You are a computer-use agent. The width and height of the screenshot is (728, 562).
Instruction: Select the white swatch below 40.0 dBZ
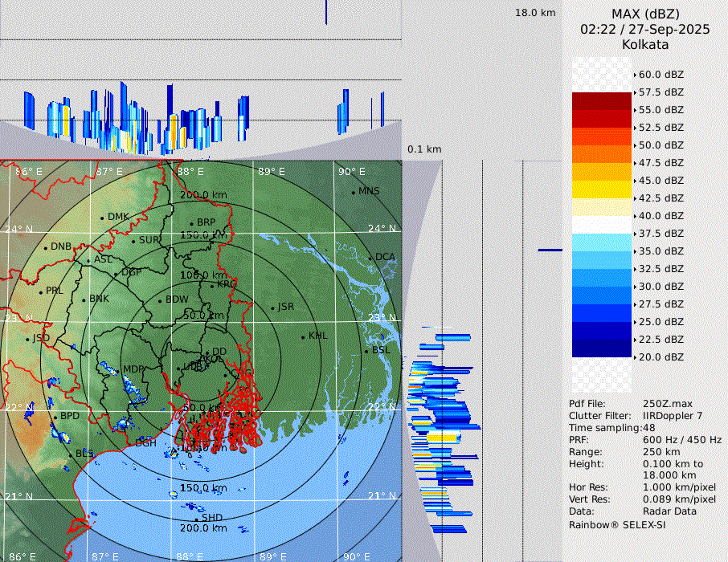pos(602,224)
